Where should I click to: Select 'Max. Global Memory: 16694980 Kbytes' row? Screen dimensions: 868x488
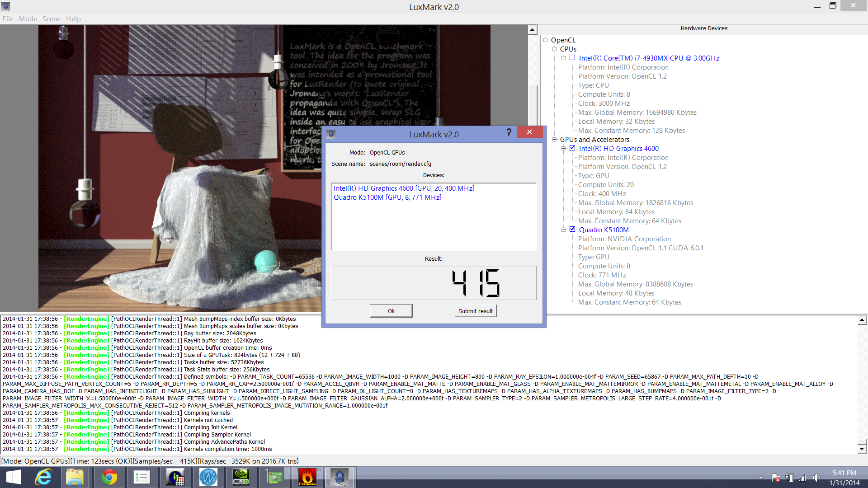point(637,113)
